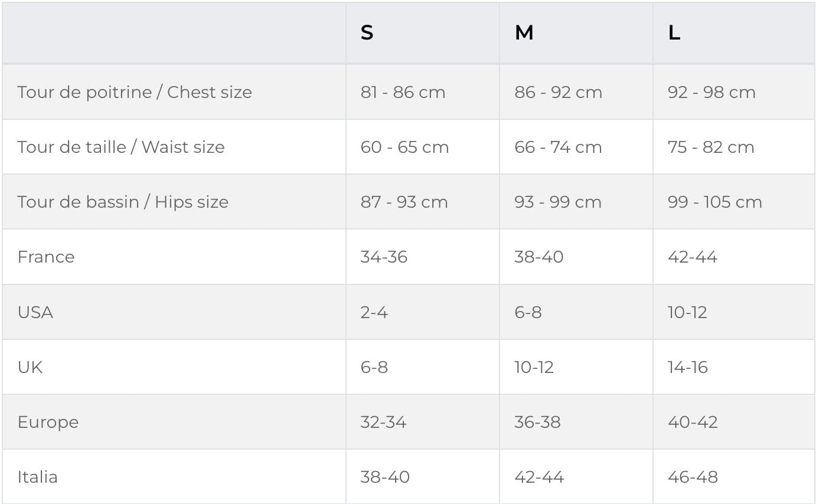Image resolution: width=816 pixels, height=504 pixels.
Task: Click the USA row label
Action: tap(35, 312)
